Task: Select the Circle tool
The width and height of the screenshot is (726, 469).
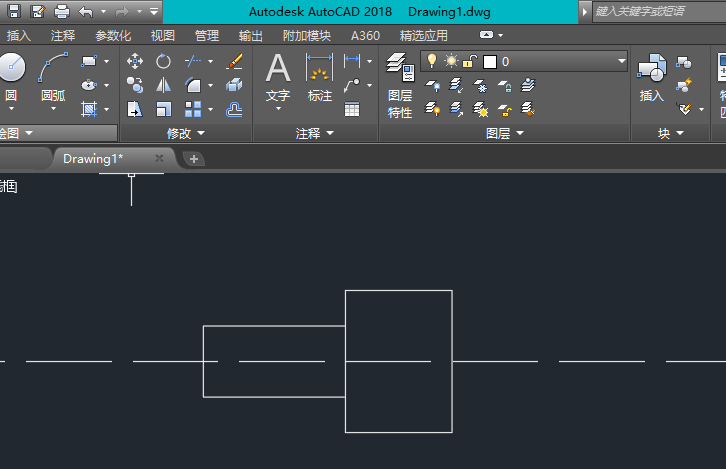Action: [x=11, y=67]
